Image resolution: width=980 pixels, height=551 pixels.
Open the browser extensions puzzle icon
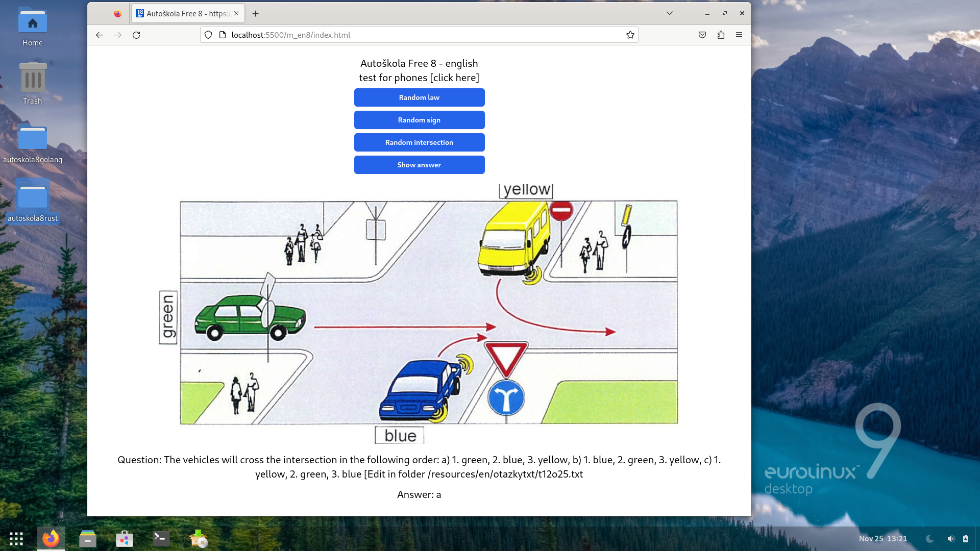tap(721, 35)
